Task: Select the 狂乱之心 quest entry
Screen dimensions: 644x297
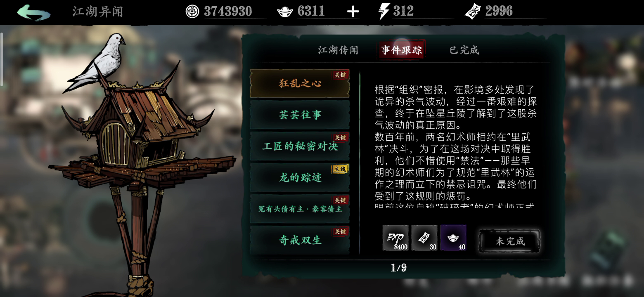Action: (x=300, y=83)
